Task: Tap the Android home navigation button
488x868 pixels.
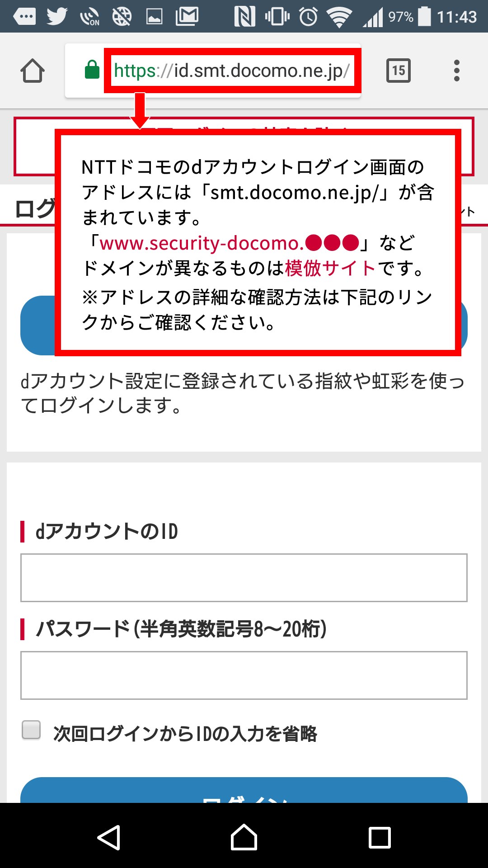Action: point(244,837)
